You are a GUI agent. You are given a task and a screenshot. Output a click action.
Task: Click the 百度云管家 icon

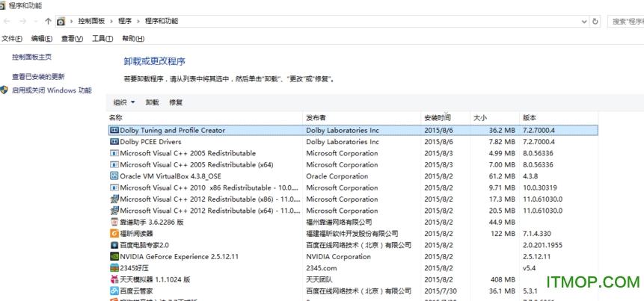(114, 291)
